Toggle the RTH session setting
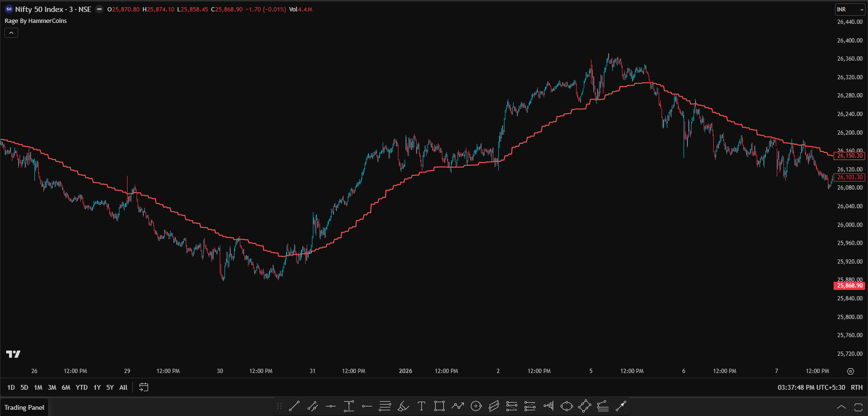This screenshot has width=868, height=416. [857, 387]
